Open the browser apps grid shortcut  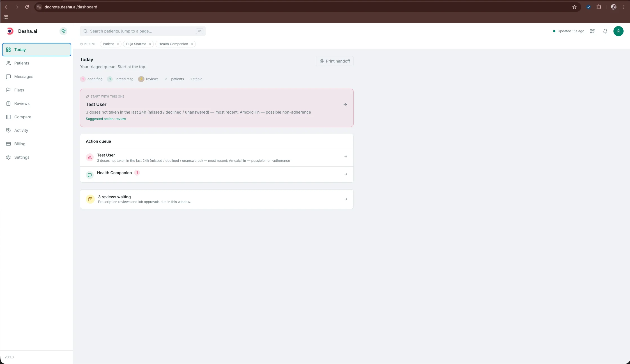point(6,17)
